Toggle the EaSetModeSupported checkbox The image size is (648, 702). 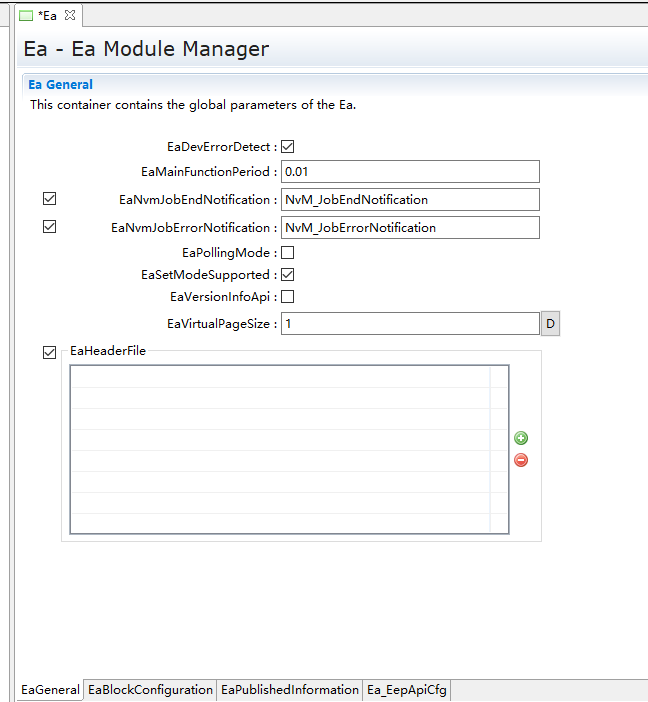click(x=288, y=275)
